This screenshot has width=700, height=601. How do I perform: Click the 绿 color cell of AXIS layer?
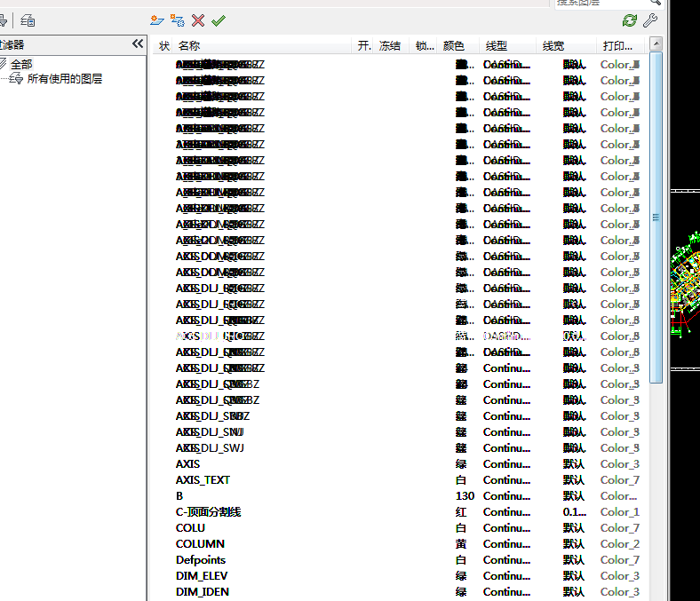pos(461,464)
